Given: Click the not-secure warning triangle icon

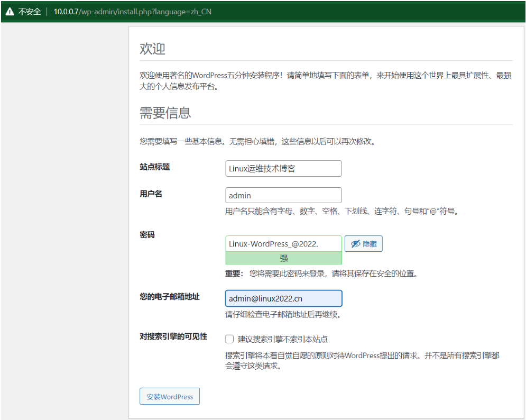Looking at the screenshot, I should [10, 12].
